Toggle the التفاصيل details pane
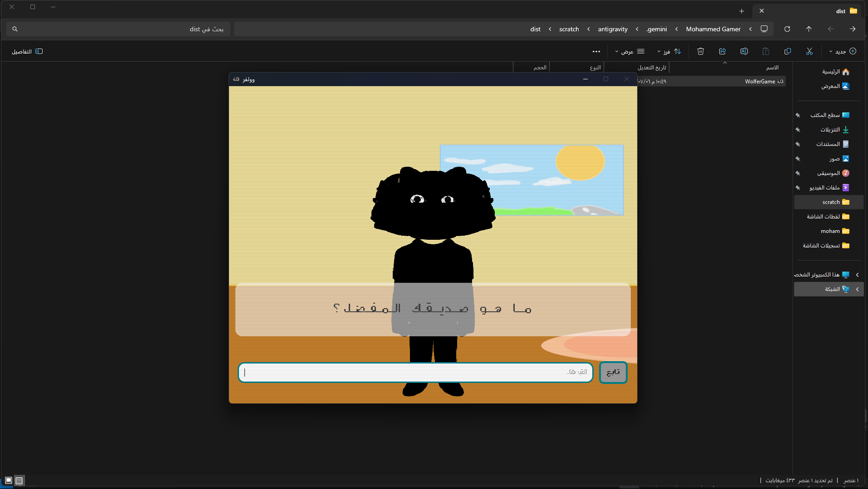The width and height of the screenshot is (868, 489). (27, 52)
